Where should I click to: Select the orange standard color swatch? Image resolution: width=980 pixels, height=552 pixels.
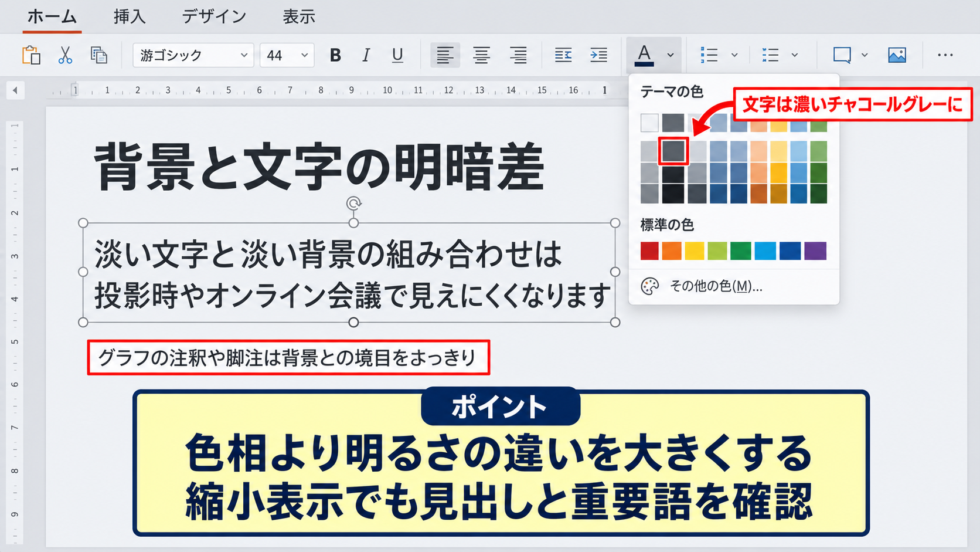click(672, 251)
